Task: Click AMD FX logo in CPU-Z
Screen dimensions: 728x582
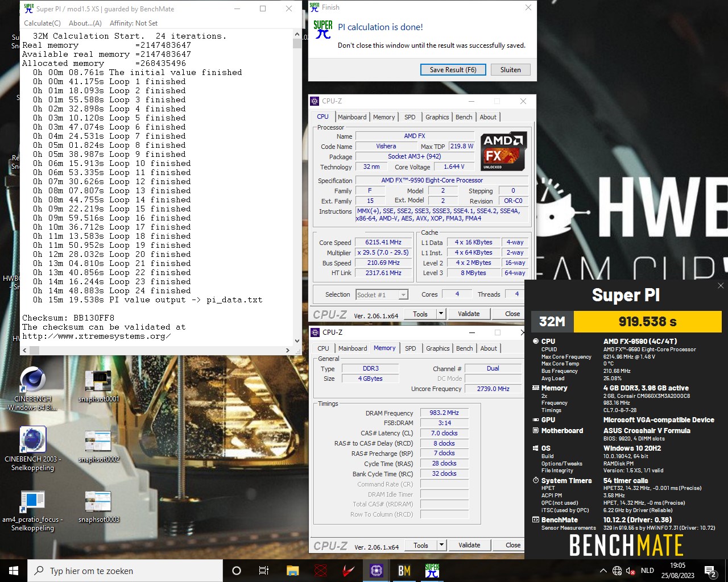Action: [503, 151]
